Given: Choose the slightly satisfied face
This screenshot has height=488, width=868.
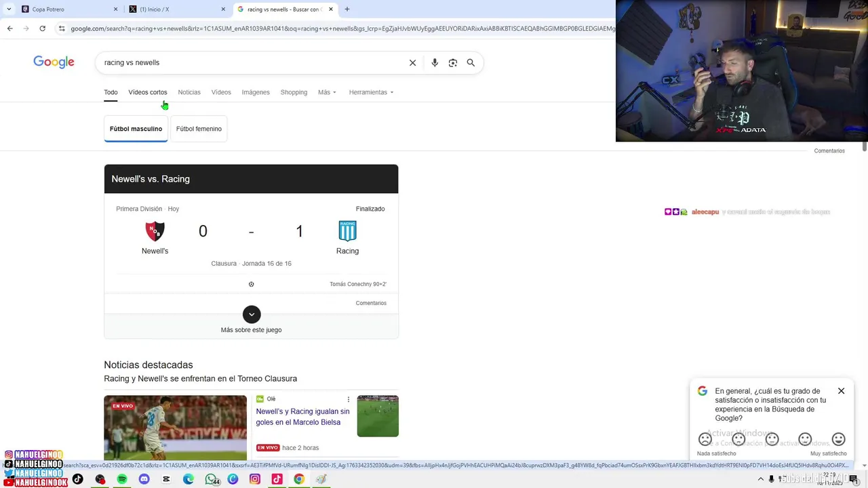Looking at the screenshot, I should pyautogui.click(x=805, y=439).
